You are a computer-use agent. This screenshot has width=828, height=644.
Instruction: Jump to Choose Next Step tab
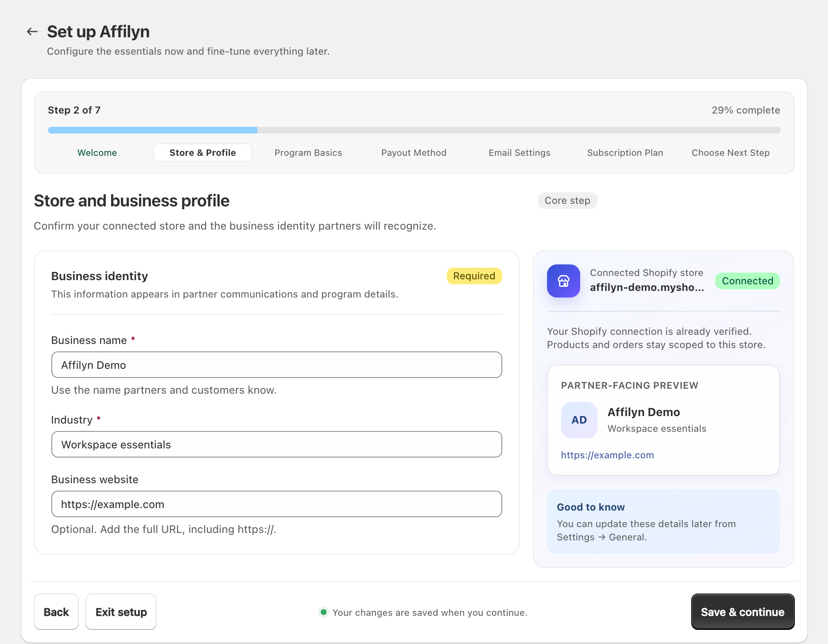[x=731, y=153]
